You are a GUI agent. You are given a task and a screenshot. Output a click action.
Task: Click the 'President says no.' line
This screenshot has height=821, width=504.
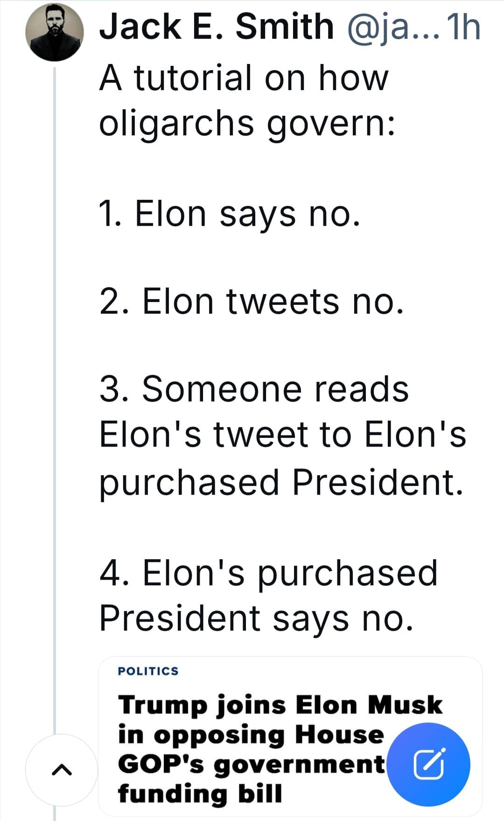pos(257,618)
